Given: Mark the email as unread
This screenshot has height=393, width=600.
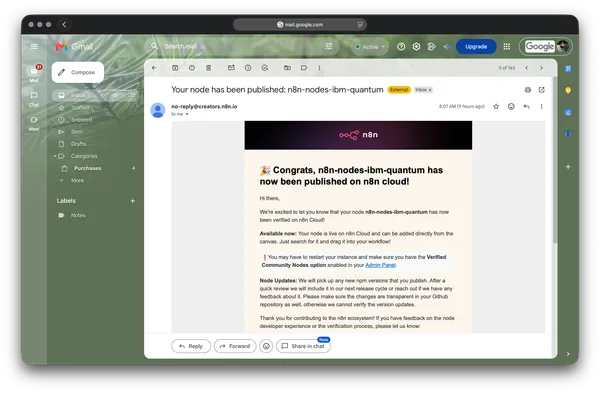Looking at the screenshot, I should [231, 68].
